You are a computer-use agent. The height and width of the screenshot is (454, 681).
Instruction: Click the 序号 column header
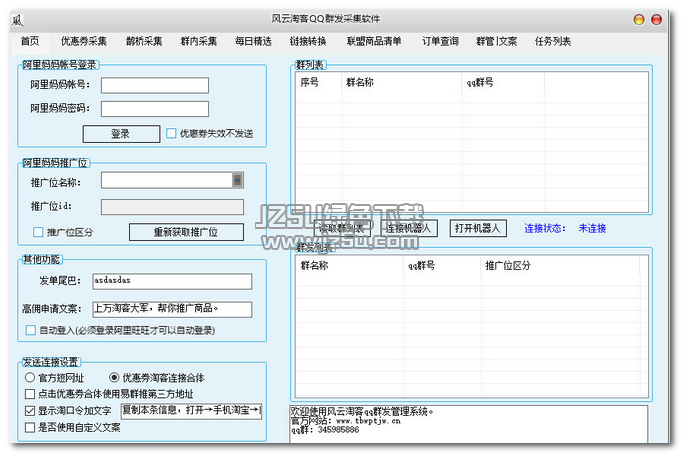pos(309,82)
